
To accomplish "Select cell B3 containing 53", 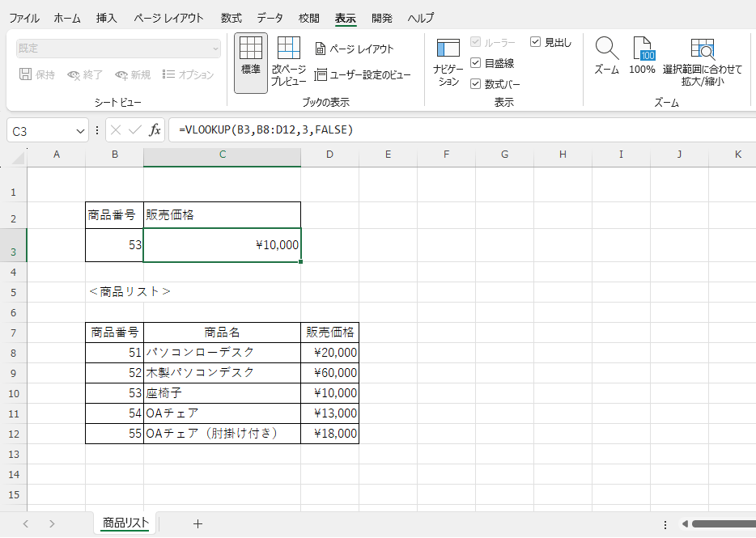I will 114,245.
